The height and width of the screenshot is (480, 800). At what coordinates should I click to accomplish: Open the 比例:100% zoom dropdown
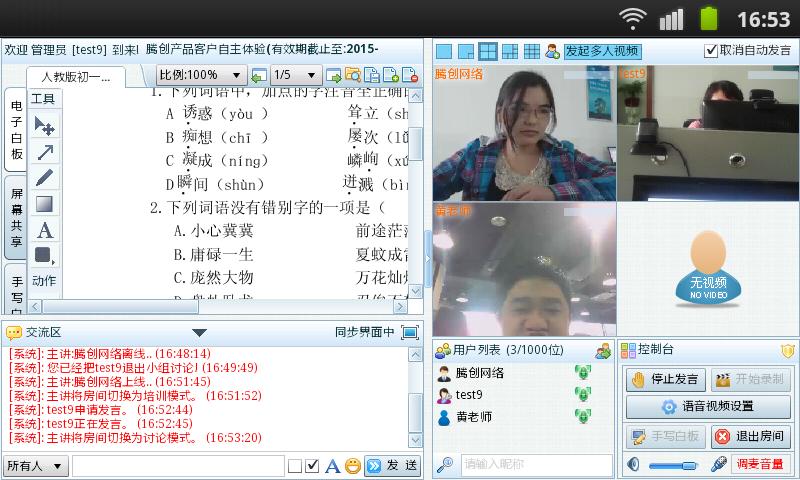coord(201,75)
